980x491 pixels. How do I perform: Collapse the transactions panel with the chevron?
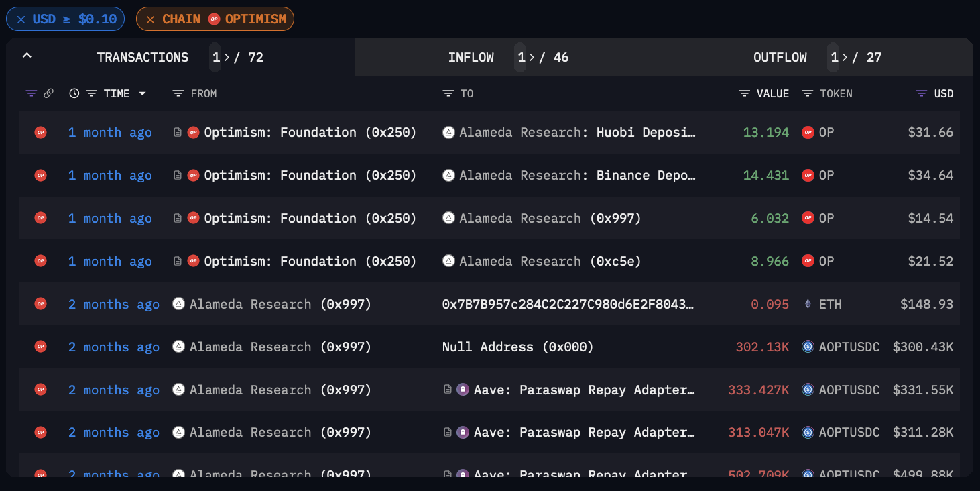click(x=27, y=56)
